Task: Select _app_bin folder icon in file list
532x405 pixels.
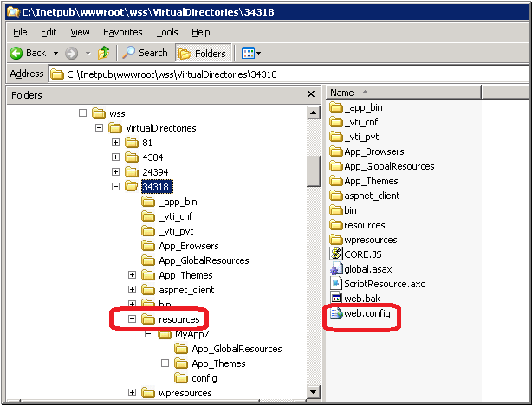Action: pos(336,107)
